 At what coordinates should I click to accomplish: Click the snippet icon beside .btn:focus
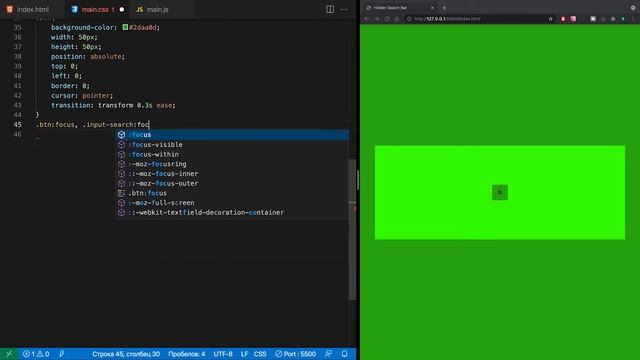[x=121, y=193]
